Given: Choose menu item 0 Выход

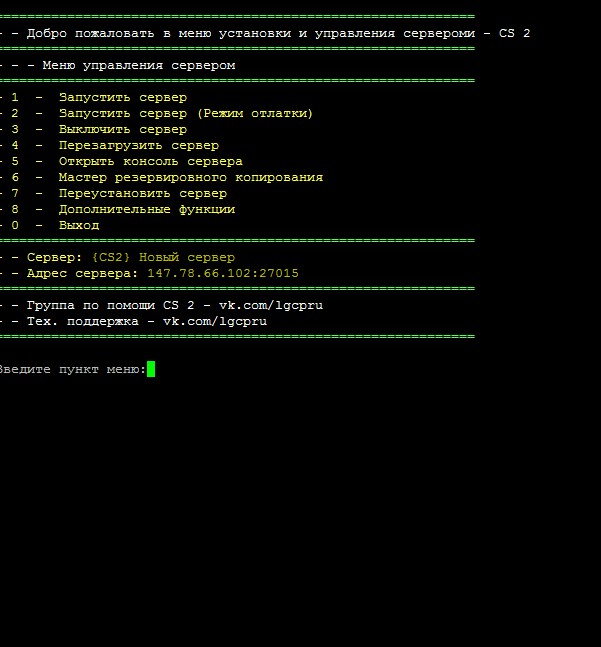Looking at the screenshot, I should 78,225.
